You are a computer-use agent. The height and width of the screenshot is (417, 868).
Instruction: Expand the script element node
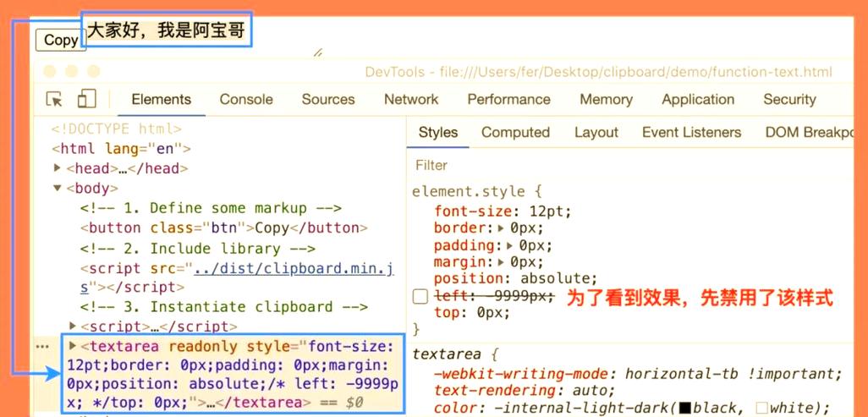[x=72, y=326]
